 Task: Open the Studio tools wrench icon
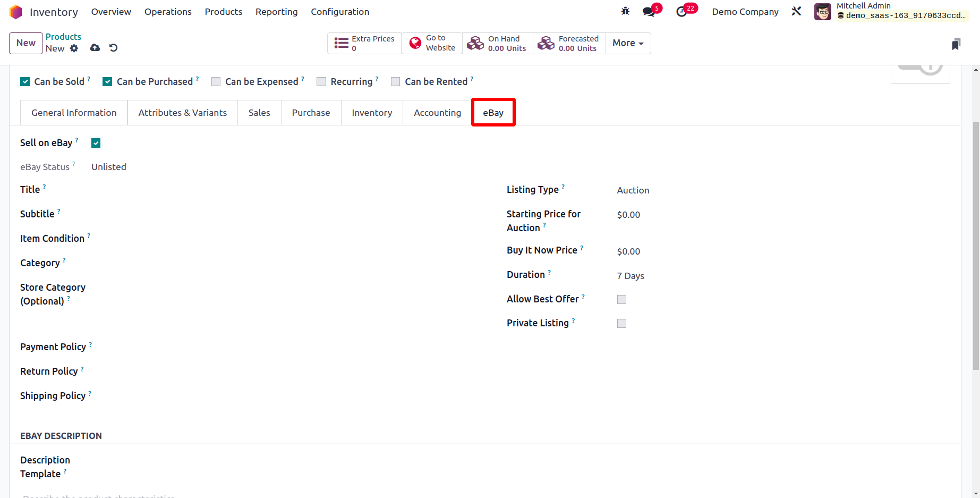[x=796, y=11]
